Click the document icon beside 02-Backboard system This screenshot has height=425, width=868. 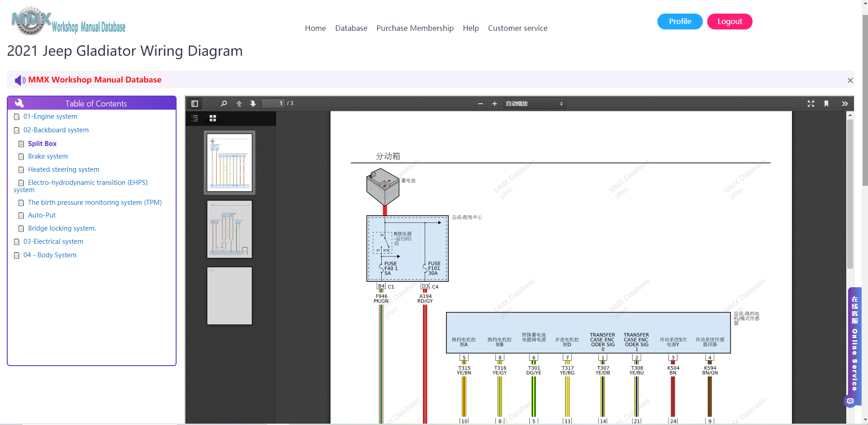tap(17, 130)
